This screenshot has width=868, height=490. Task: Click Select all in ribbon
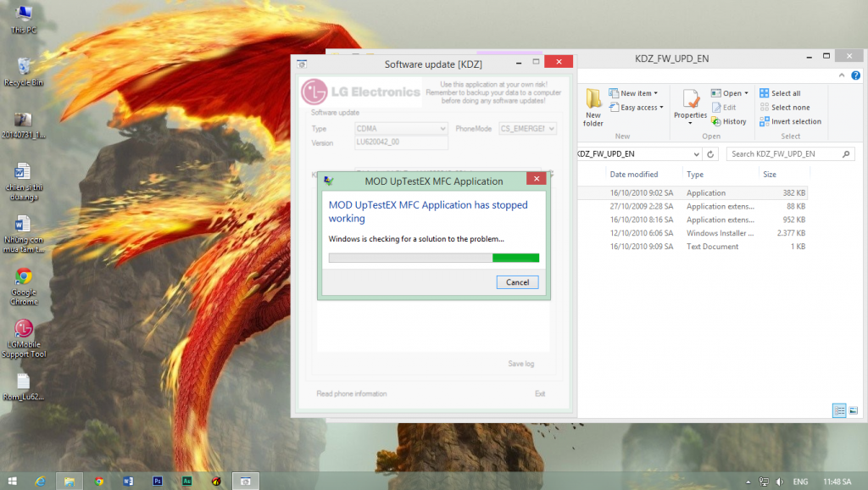tap(780, 93)
